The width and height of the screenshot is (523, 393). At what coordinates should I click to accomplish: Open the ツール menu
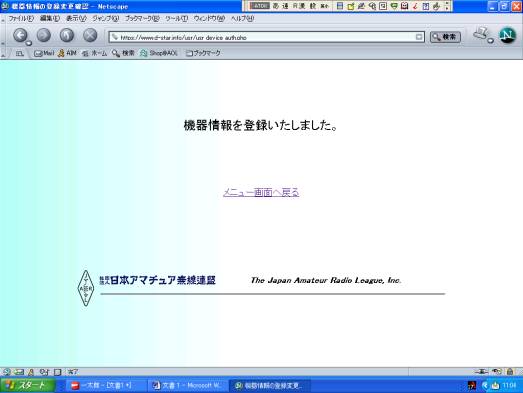click(176, 18)
